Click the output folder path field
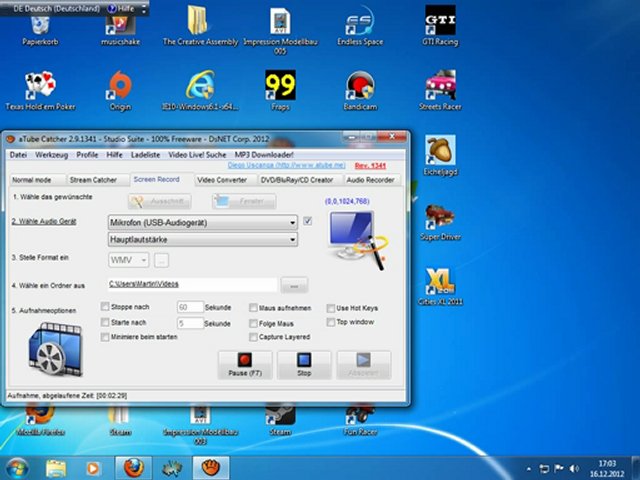 192,286
